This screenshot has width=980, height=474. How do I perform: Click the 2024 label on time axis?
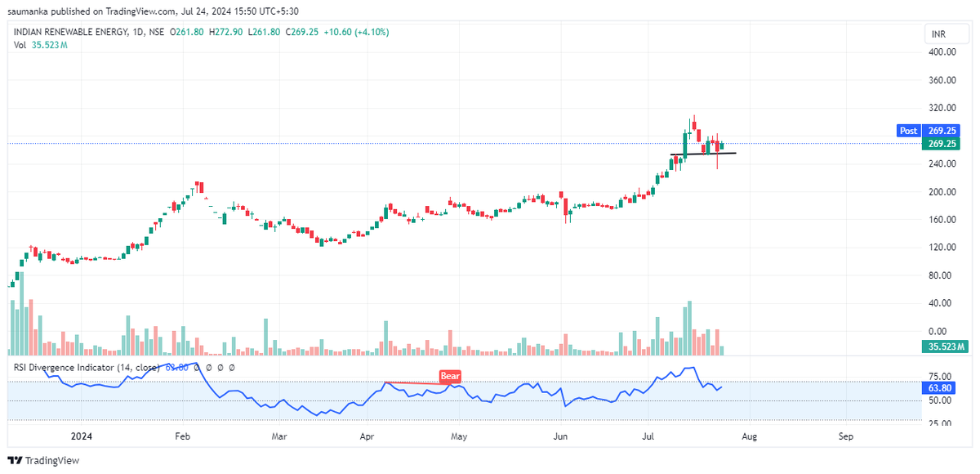[82, 436]
